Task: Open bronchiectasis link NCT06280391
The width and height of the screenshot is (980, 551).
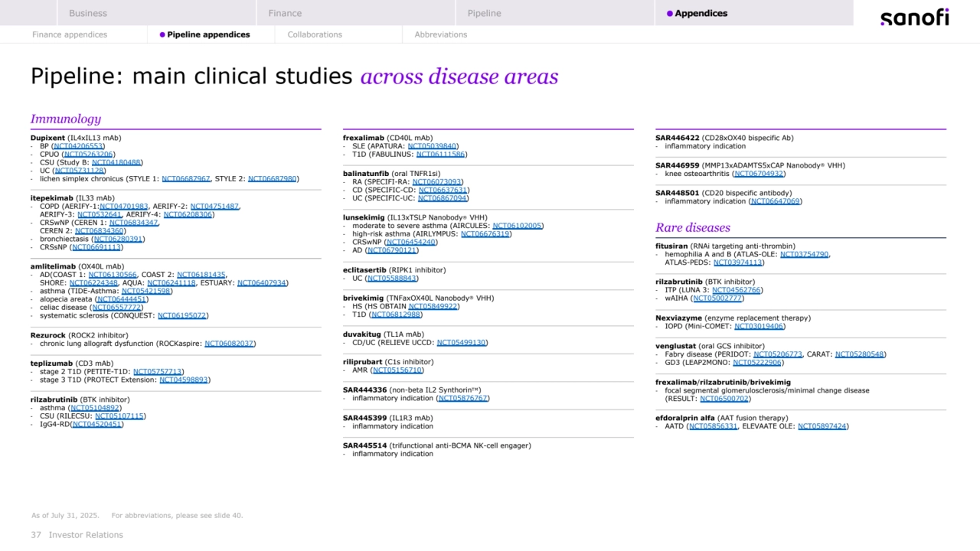Action: pos(118,240)
